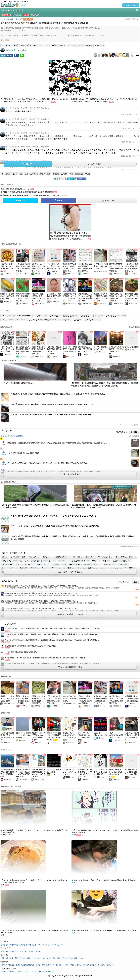The width and height of the screenshot is (140, 980).
Task: Open related link 20111122条例の改正案について
Action: click(15, 189)
